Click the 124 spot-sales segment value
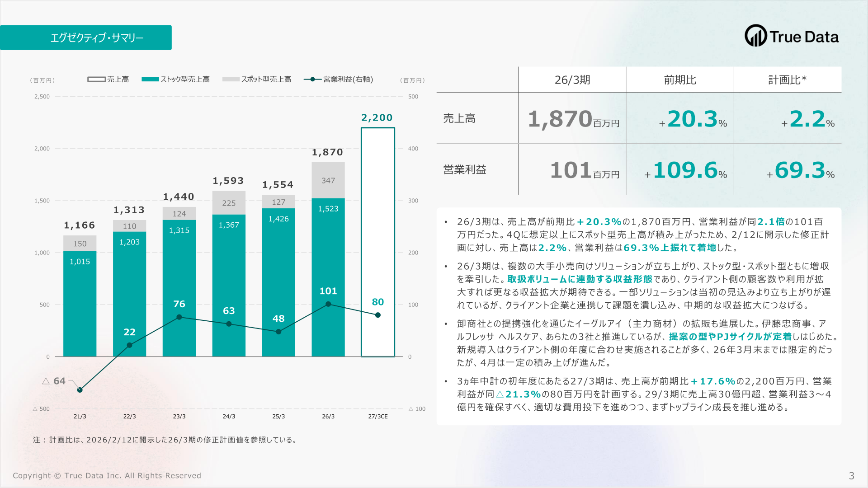The height and width of the screenshot is (488, 868). pyautogui.click(x=179, y=214)
